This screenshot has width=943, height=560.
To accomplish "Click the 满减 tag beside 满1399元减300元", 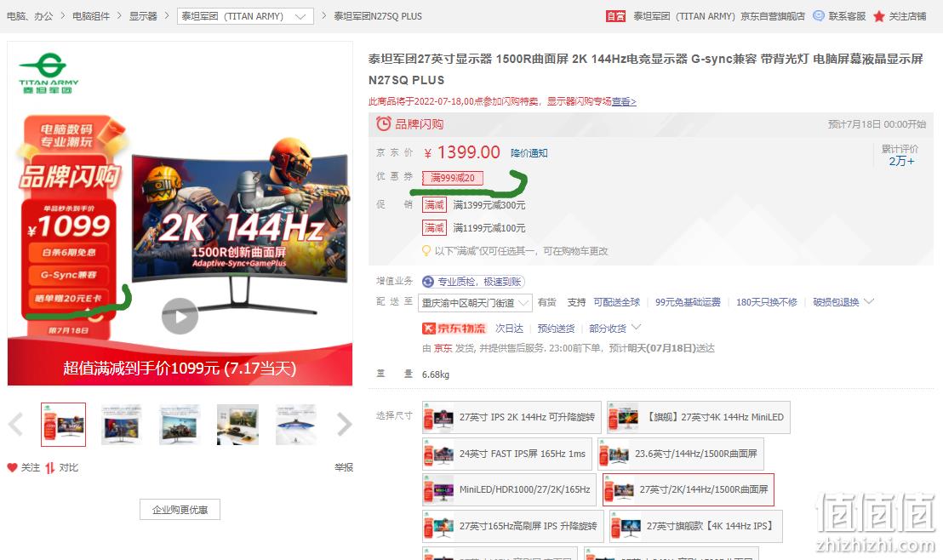I will click(434, 205).
